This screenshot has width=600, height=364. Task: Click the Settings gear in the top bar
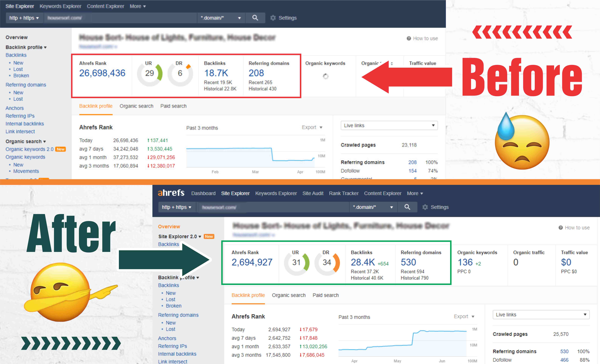pos(273,18)
